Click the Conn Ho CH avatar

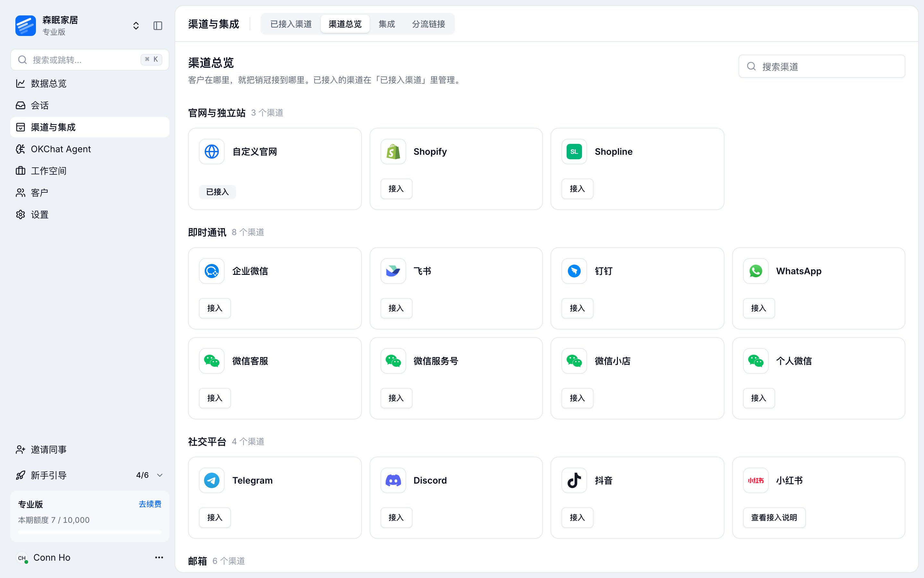point(22,558)
